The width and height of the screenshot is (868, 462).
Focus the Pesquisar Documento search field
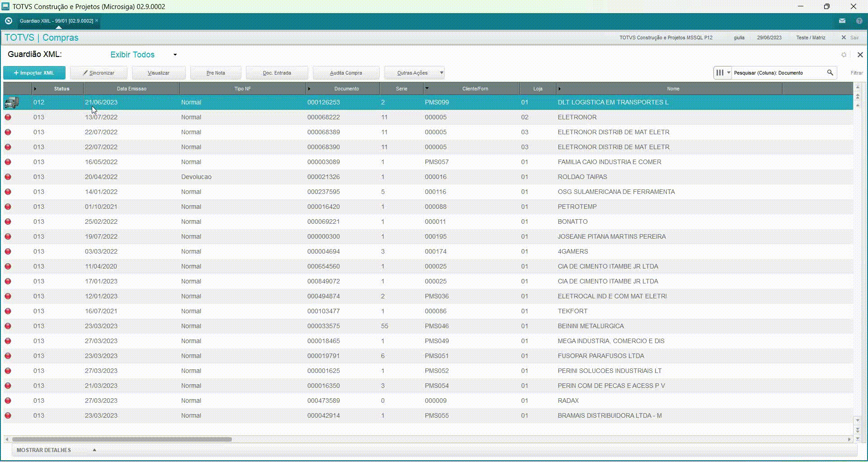click(778, 73)
